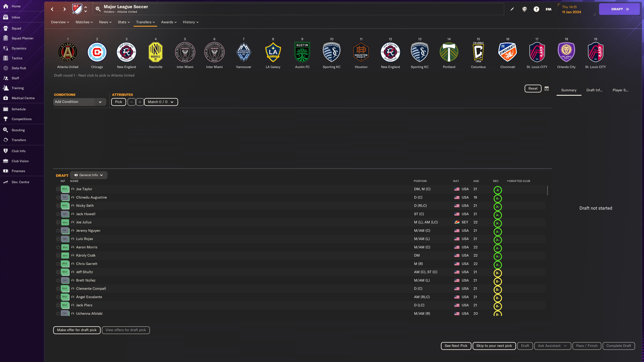Select Orlando City badge, pick 18

[x=566, y=52]
